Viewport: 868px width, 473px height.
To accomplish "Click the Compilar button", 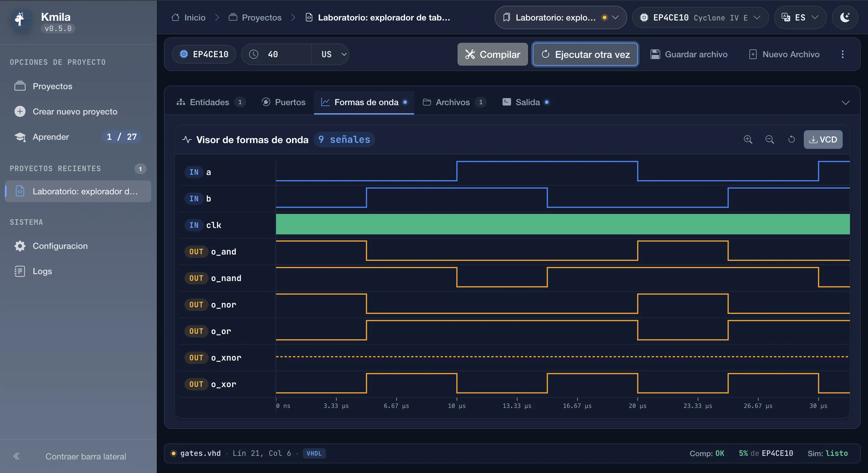I will (492, 54).
